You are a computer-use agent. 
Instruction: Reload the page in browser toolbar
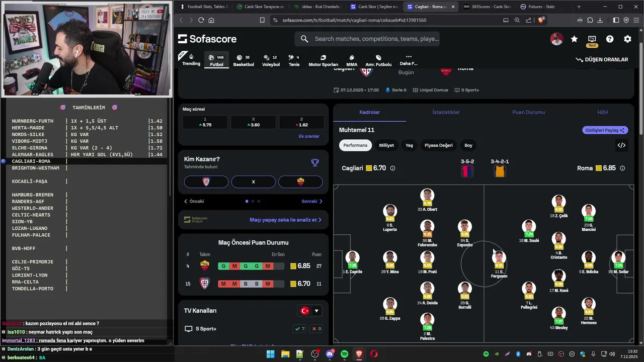[x=201, y=20]
